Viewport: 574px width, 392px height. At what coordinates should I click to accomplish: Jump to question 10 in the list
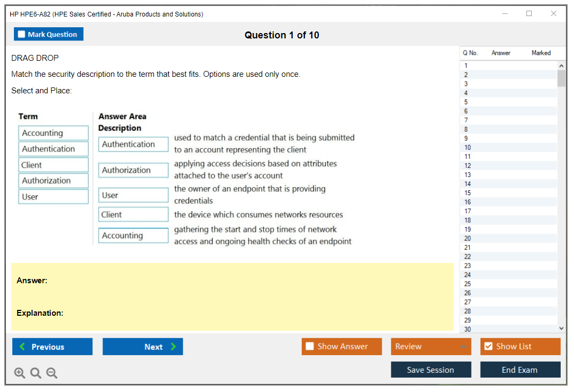pyautogui.click(x=468, y=147)
